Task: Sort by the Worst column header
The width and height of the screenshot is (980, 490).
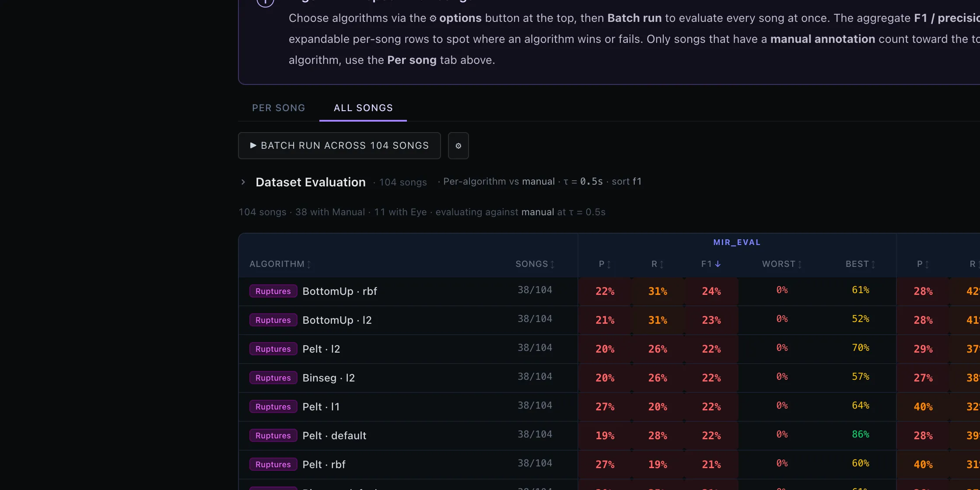Action: (x=782, y=264)
